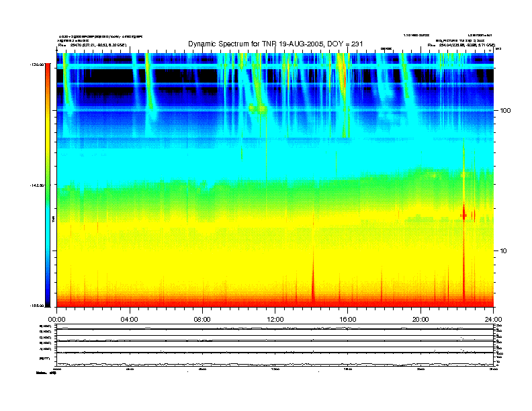Click the 16:00 time axis label

(x=348, y=320)
